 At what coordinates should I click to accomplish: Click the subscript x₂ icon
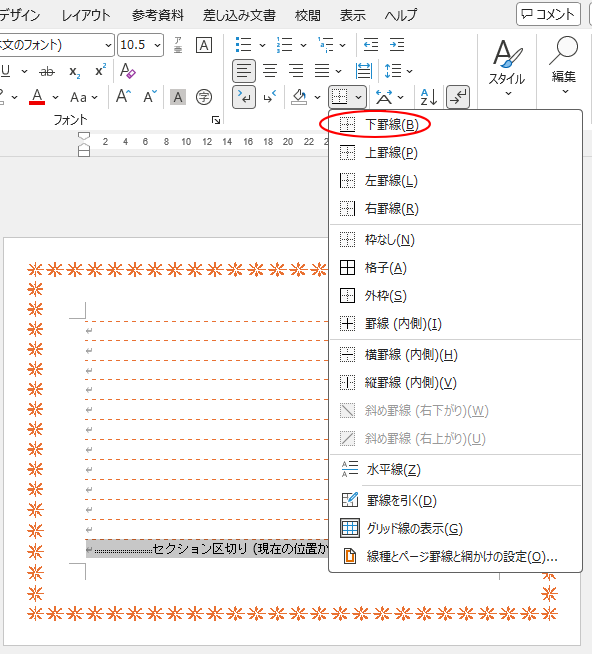[75, 71]
